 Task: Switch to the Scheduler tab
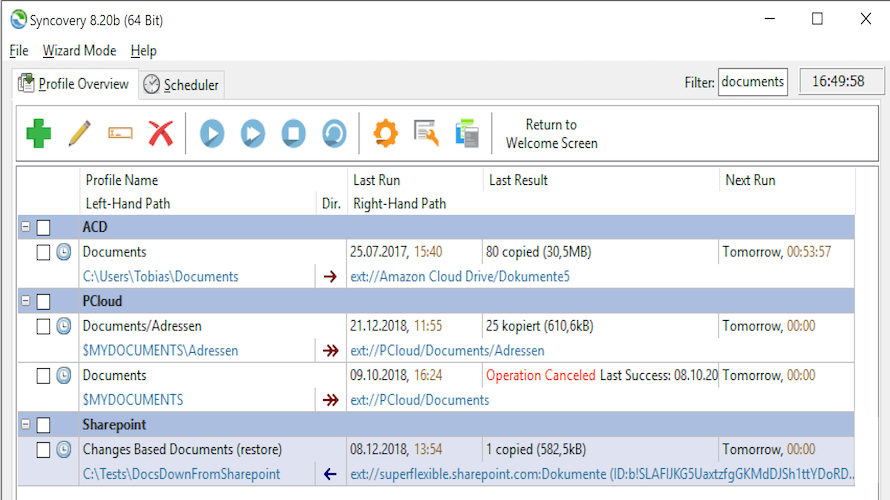pos(181,85)
